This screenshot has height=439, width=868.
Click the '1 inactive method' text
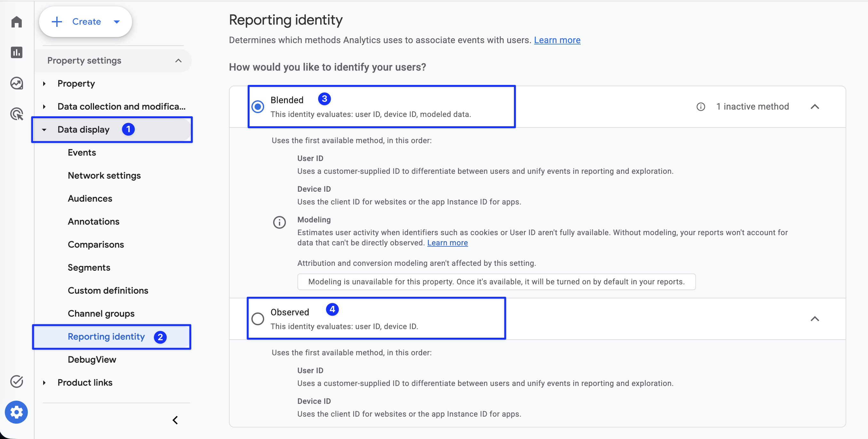(x=753, y=107)
